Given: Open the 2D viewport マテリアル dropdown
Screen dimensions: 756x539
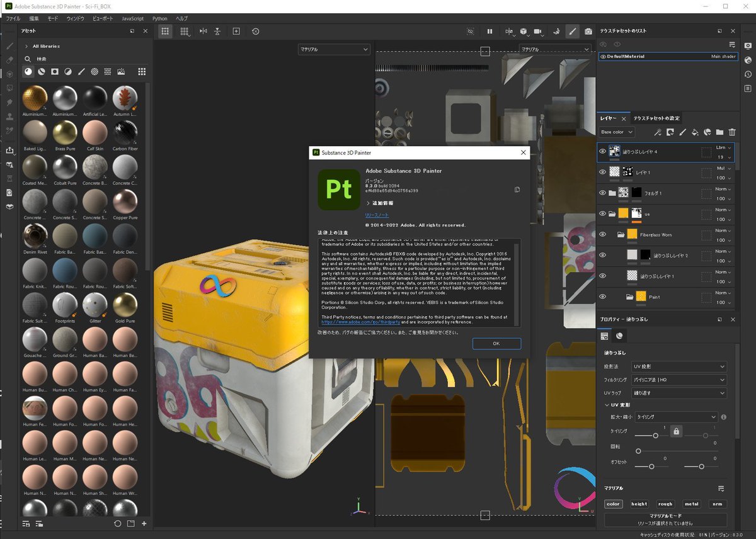Looking at the screenshot, I should click(x=554, y=49).
